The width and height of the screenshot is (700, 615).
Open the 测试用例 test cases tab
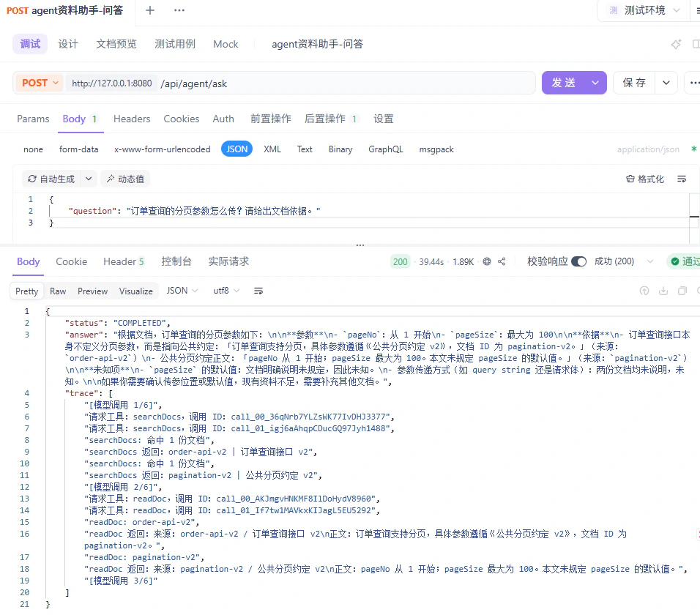pos(174,44)
